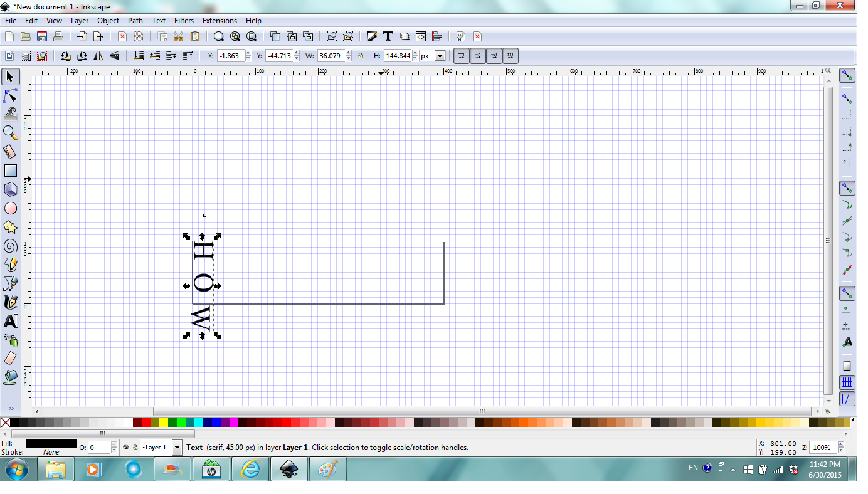Print the document with printer icon
This screenshot has width=868, height=494.
58,36
